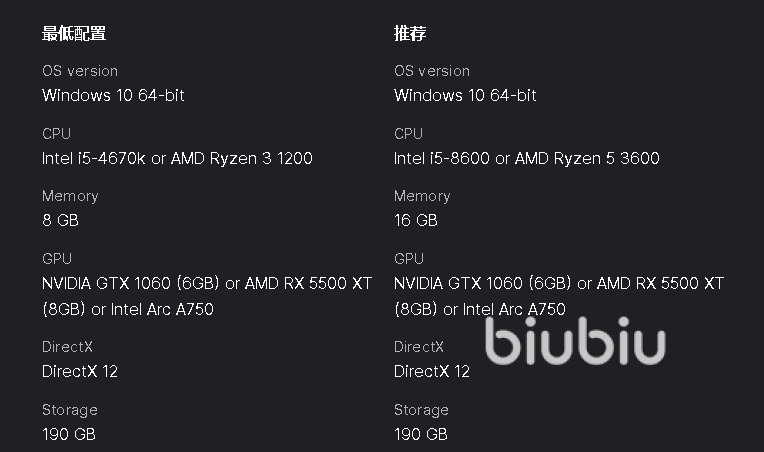Click the Memory label above 8 GB
The width and height of the screenshot is (764, 452).
click(70, 196)
